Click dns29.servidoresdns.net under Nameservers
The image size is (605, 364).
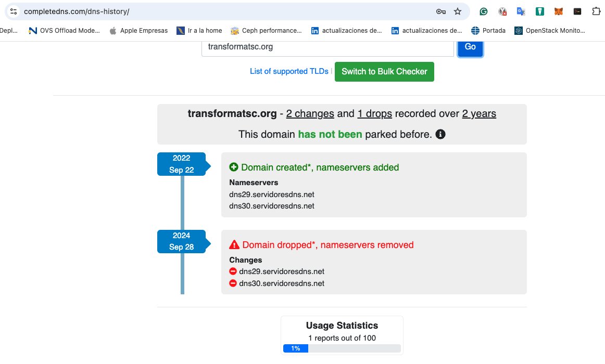pos(272,194)
